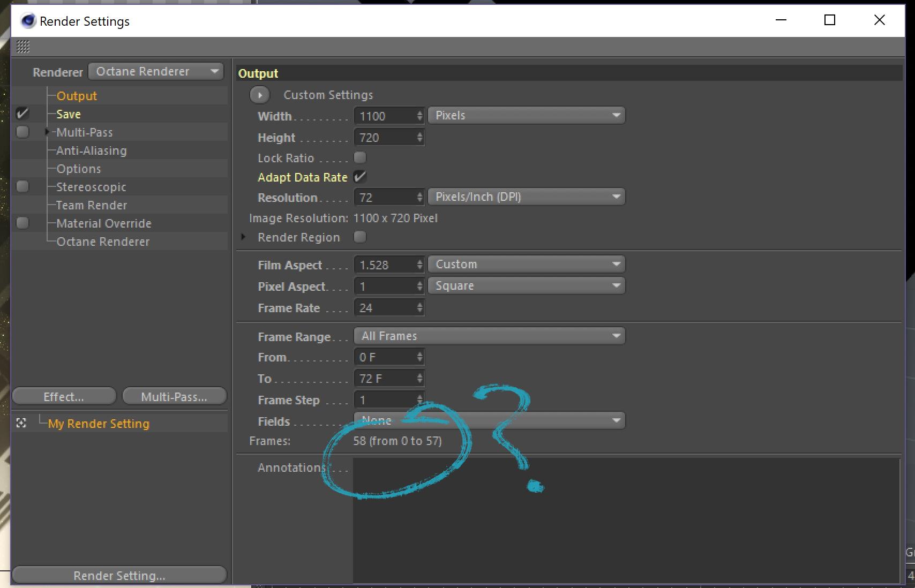Image resolution: width=915 pixels, height=588 pixels.
Task: Change Width units via the Pixels dropdown
Action: (526, 115)
